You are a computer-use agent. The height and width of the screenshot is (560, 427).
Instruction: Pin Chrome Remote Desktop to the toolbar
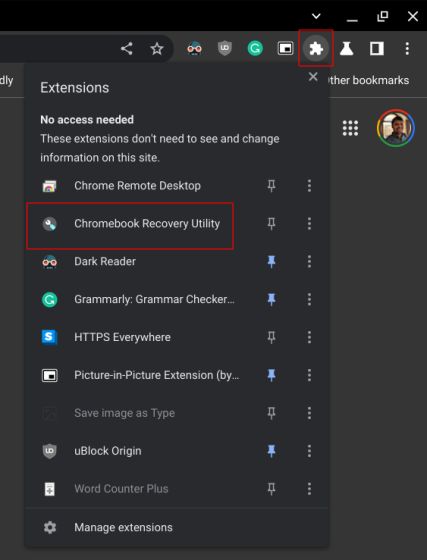pos(271,185)
